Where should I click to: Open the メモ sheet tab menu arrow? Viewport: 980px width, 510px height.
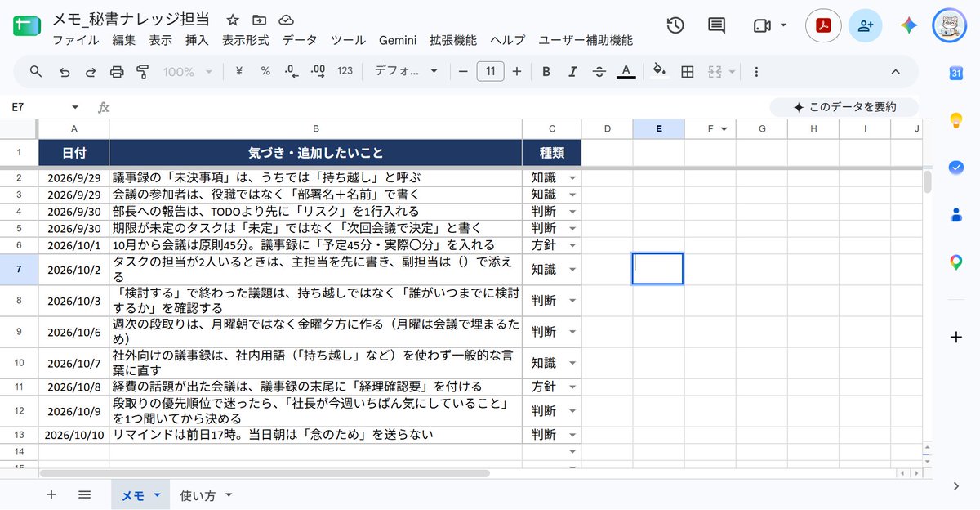(x=156, y=495)
